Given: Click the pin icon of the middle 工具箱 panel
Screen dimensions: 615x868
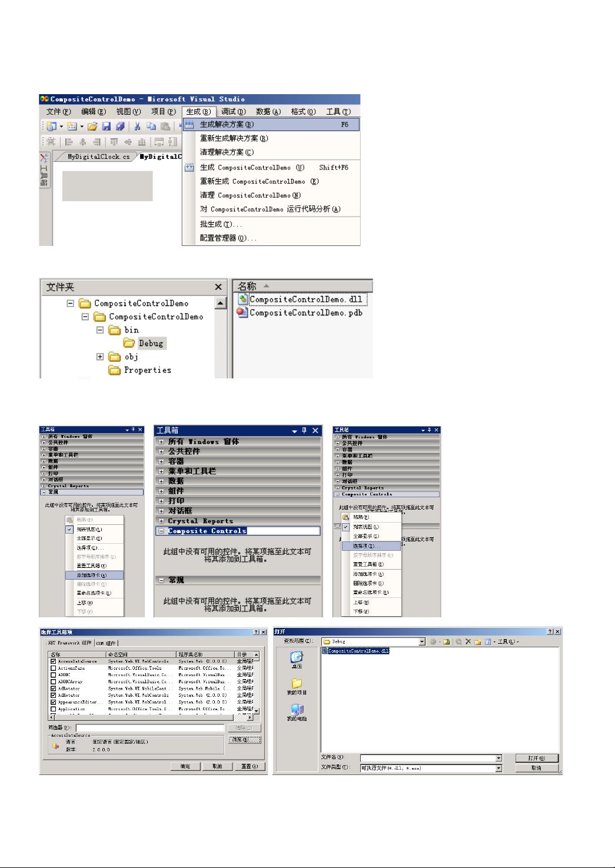Looking at the screenshot, I should tap(304, 431).
